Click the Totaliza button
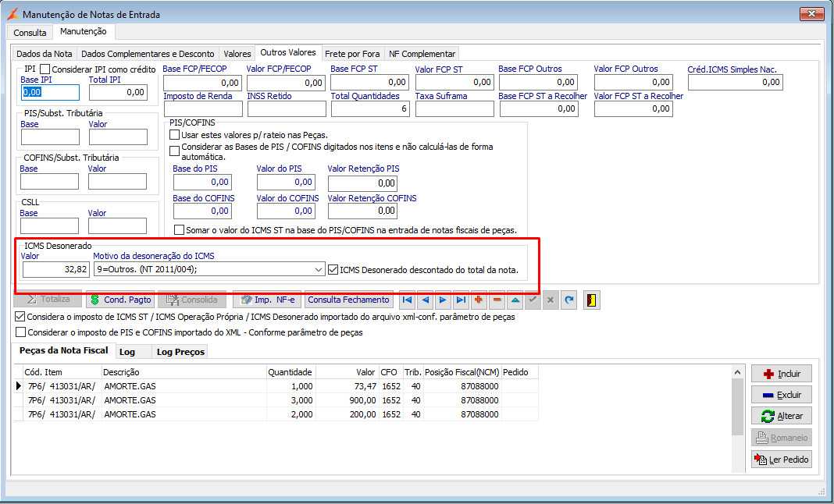The width and height of the screenshot is (834, 504). click(x=48, y=300)
